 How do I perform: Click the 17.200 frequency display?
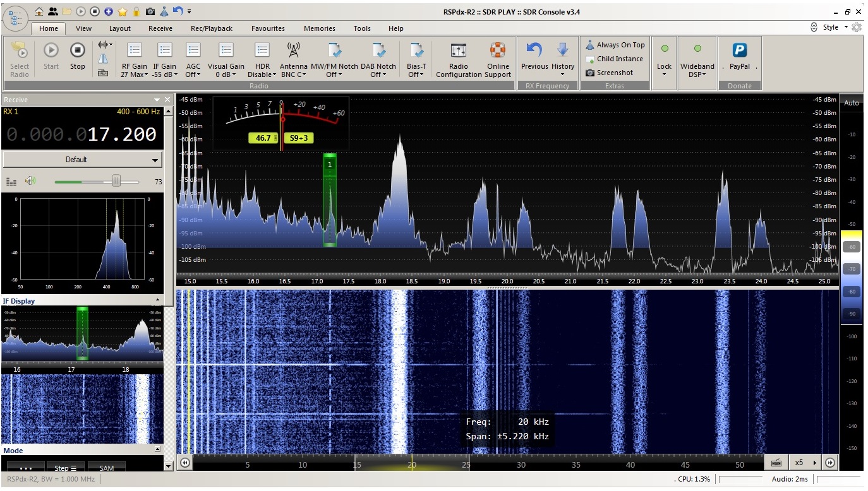[122, 134]
